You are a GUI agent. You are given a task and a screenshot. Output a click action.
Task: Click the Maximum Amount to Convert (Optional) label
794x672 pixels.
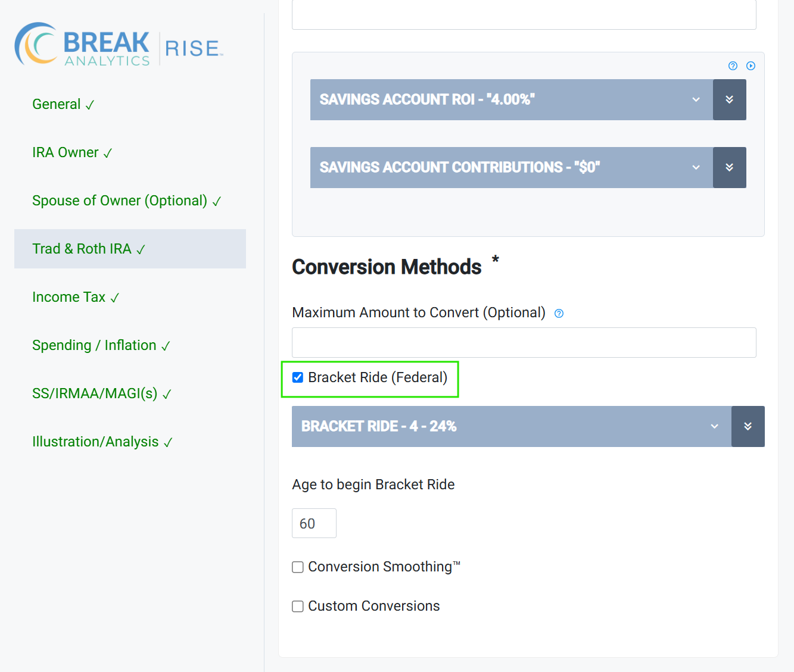coord(419,312)
